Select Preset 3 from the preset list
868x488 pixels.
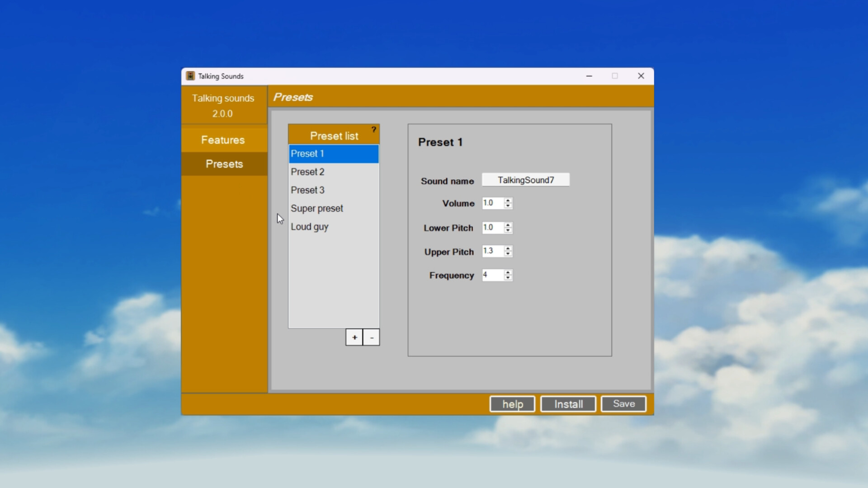[307, 190]
